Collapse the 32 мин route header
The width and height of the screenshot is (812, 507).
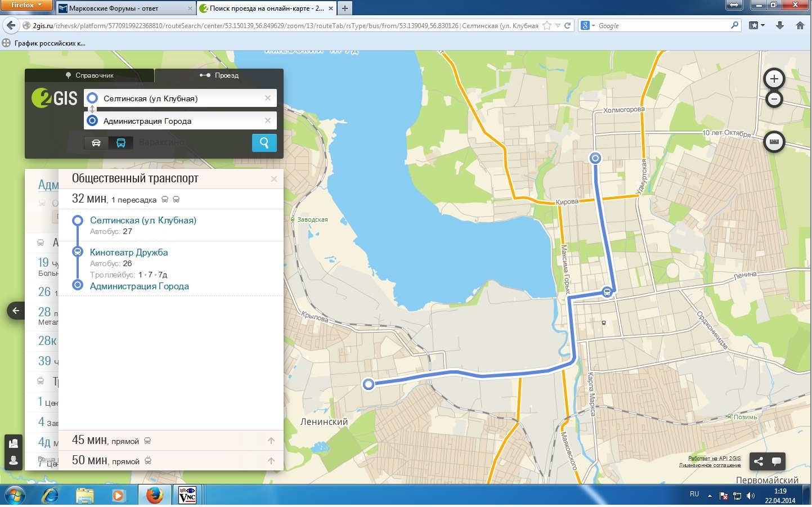click(171, 199)
